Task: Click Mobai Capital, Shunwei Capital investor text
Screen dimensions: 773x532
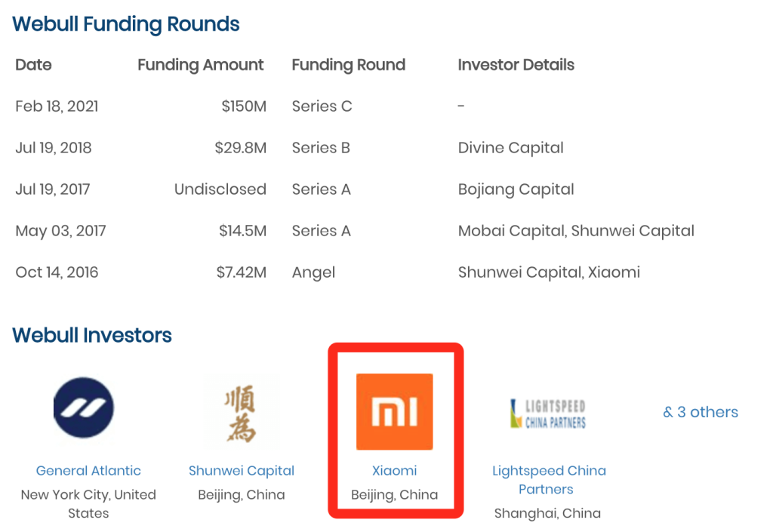Action: [x=576, y=231]
